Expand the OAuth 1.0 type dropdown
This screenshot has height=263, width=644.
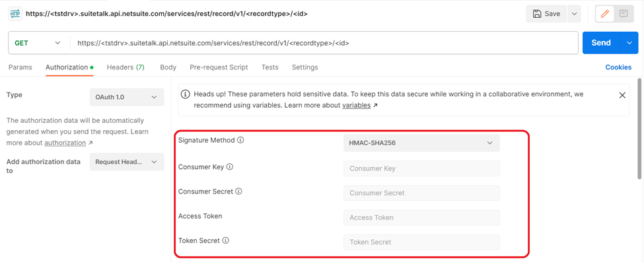[127, 97]
